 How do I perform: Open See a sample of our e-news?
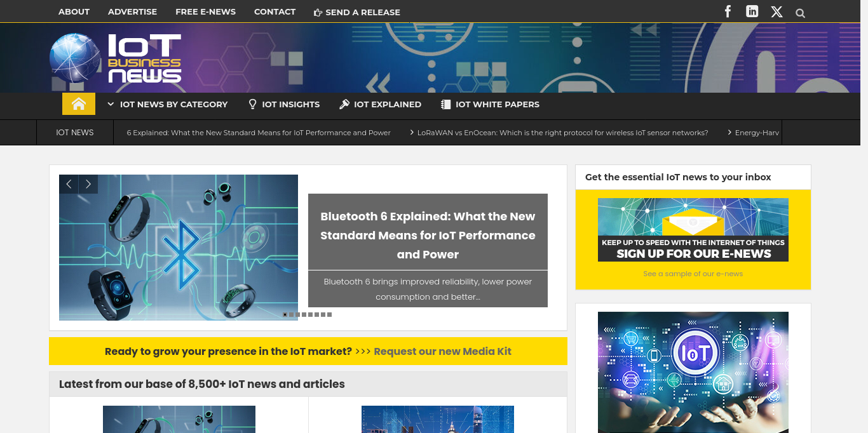pyautogui.click(x=693, y=274)
